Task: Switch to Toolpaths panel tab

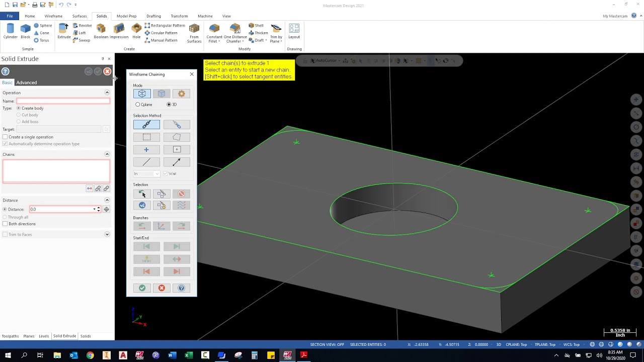Action: [10, 336]
